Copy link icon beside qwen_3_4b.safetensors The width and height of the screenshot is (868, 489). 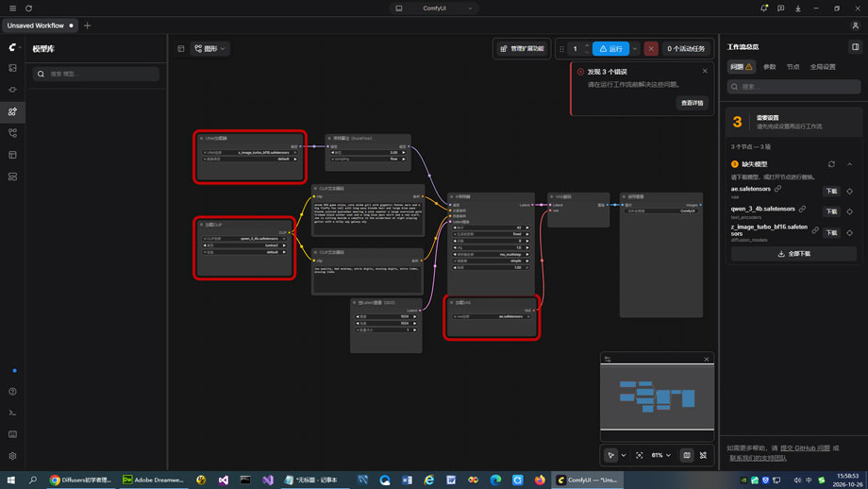click(802, 209)
